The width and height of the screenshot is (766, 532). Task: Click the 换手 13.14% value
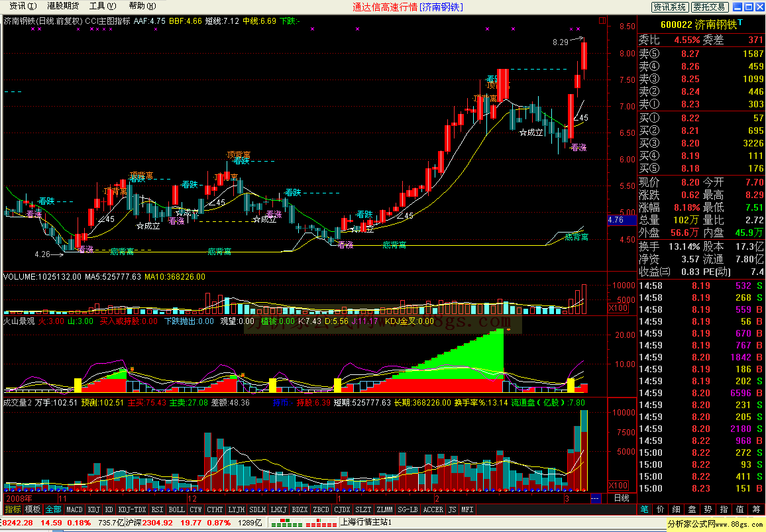click(x=684, y=246)
